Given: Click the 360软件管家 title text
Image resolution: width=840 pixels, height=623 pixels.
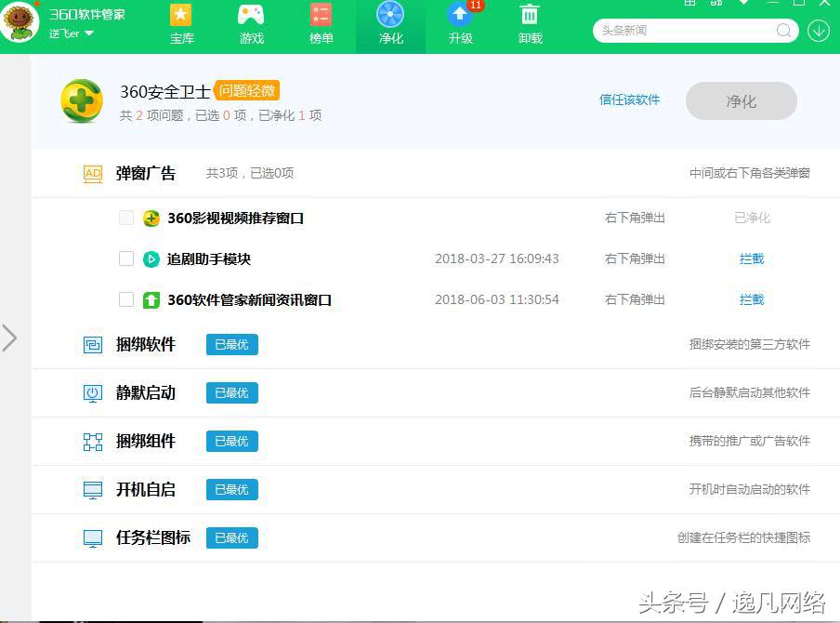Looking at the screenshot, I should 87,15.
